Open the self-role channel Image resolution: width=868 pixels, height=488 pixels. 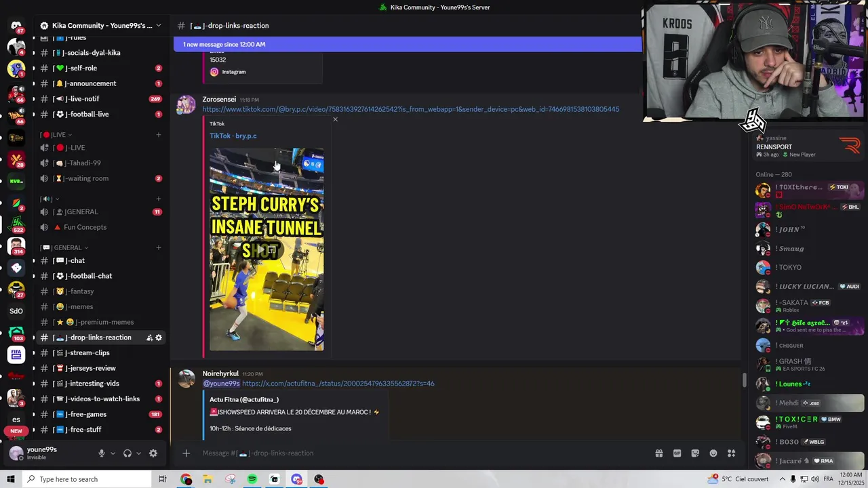coord(101,68)
